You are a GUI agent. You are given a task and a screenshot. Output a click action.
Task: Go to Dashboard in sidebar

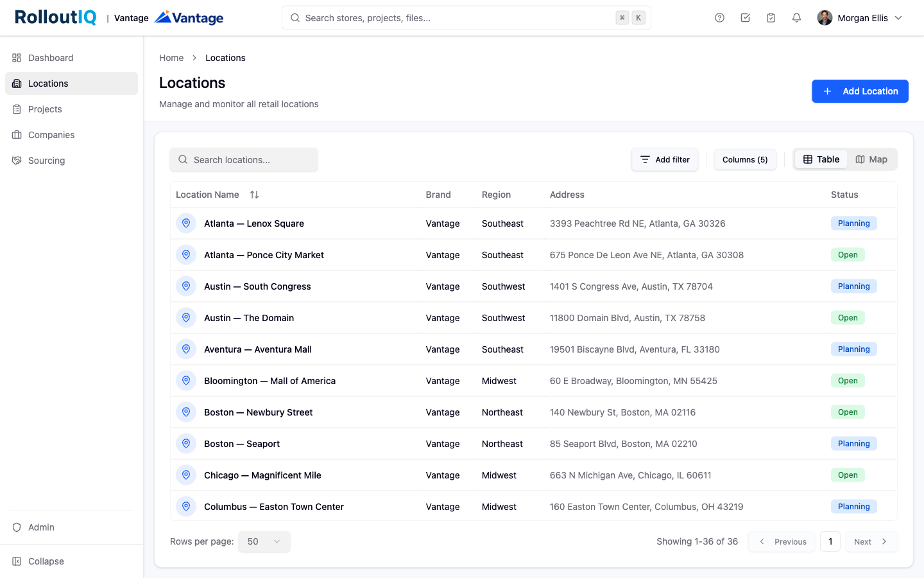71,58
